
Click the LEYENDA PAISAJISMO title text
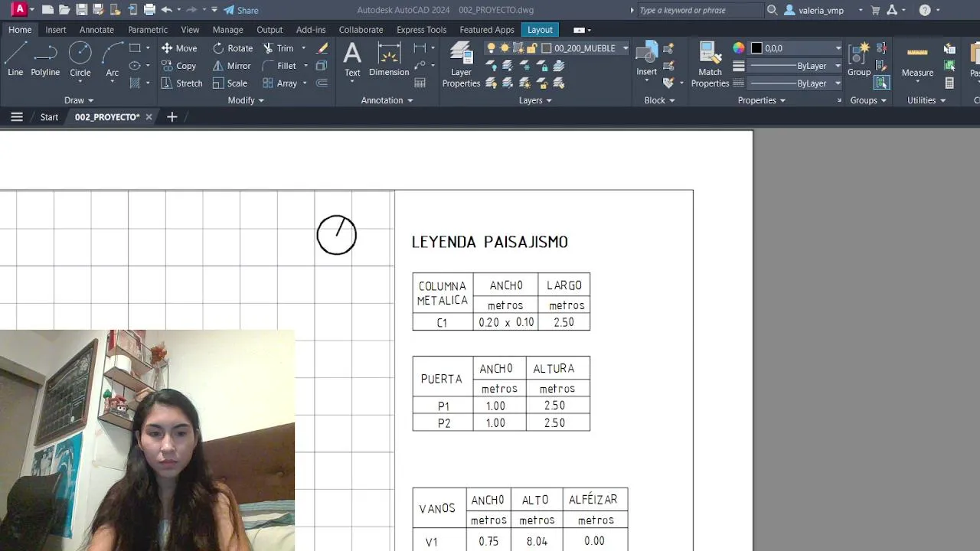490,242
